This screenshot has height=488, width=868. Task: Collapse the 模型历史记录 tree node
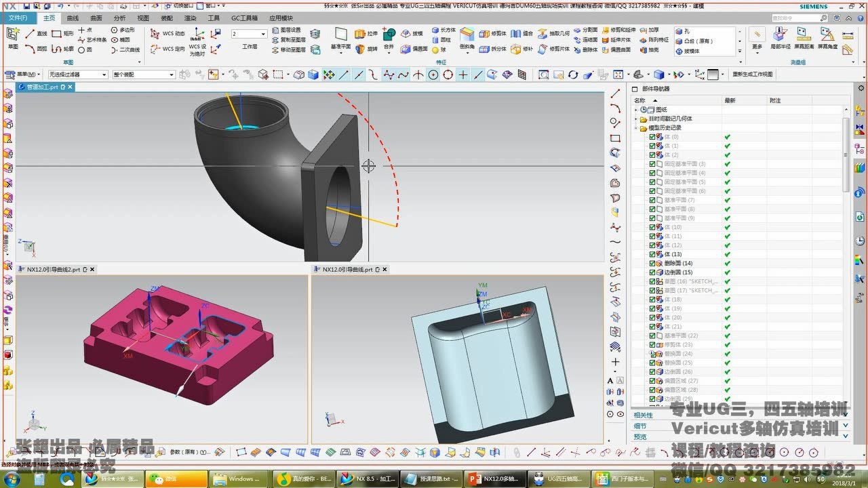[635, 127]
